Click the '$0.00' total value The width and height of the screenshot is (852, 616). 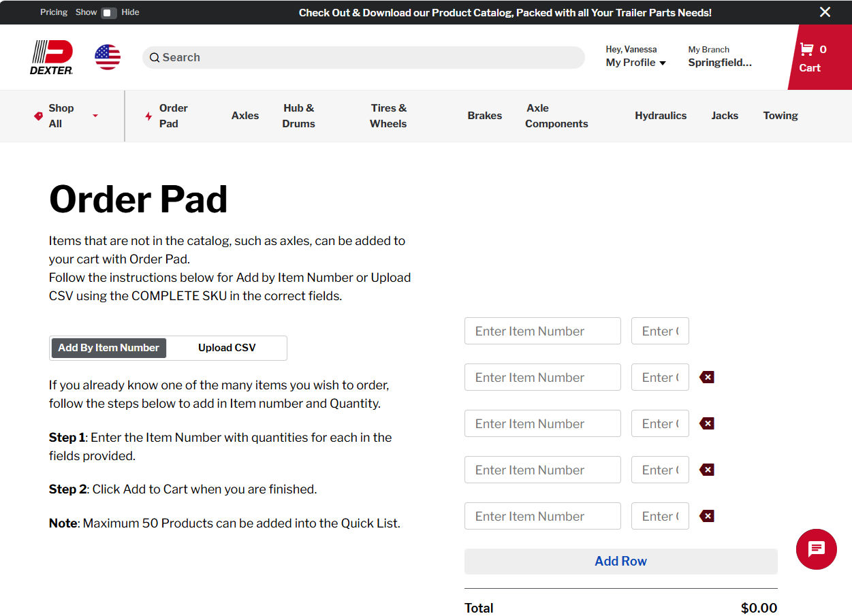click(759, 608)
